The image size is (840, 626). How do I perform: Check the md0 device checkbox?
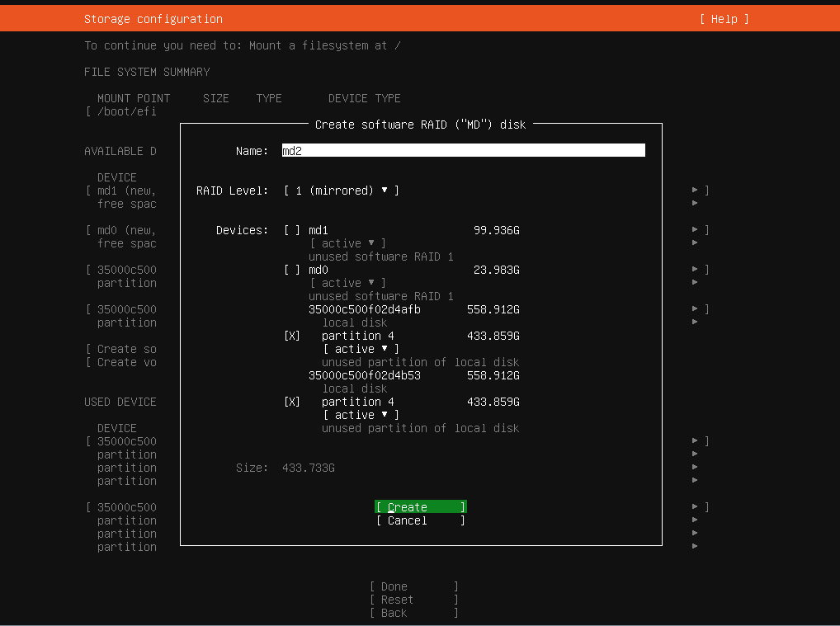292,270
